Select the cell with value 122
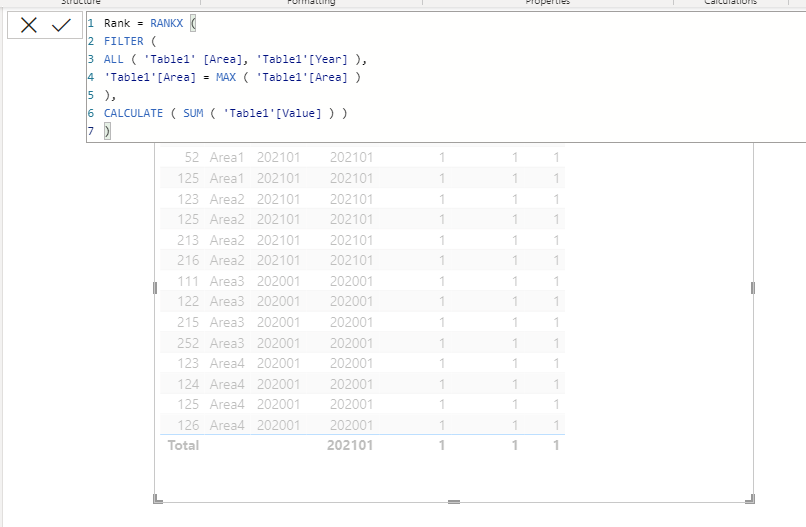 click(x=188, y=301)
